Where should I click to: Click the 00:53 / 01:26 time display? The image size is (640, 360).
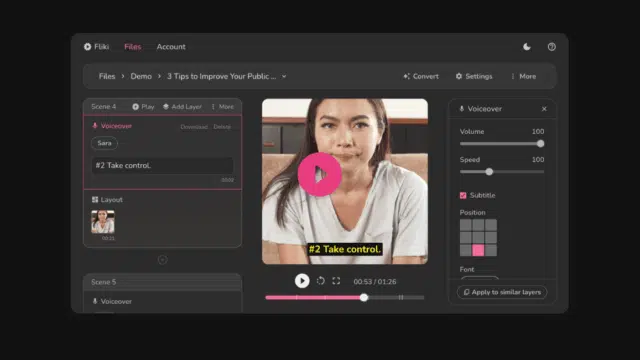coord(375,282)
